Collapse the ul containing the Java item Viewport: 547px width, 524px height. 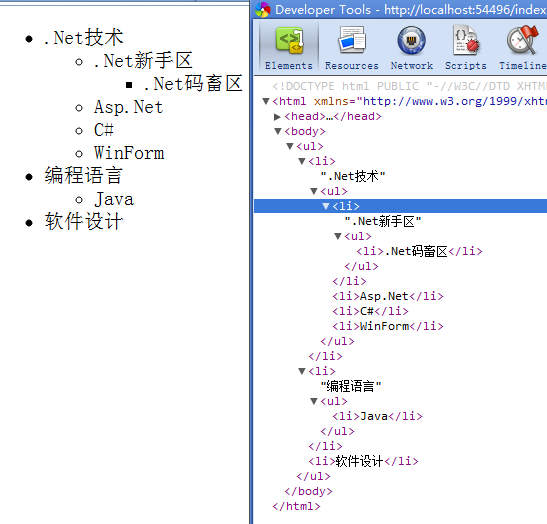(x=314, y=401)
